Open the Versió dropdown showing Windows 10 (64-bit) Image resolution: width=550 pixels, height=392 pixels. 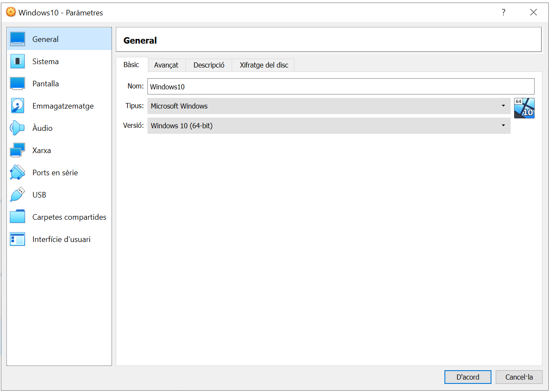[x=329, y=126]
